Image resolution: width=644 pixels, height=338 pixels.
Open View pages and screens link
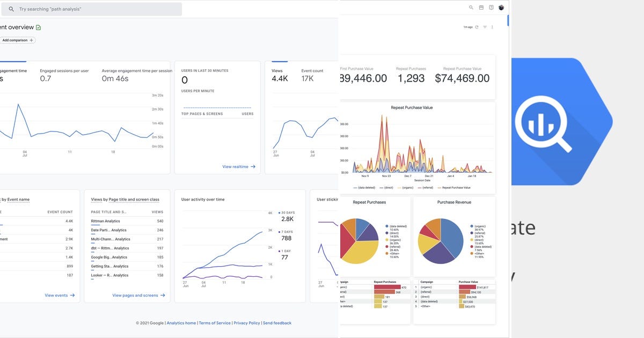coord(138,295)
